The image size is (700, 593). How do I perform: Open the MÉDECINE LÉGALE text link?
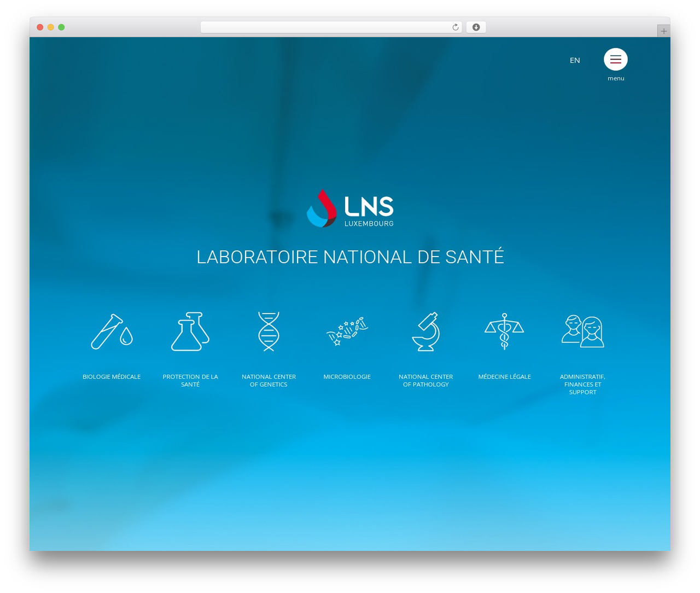click(504, 376)
